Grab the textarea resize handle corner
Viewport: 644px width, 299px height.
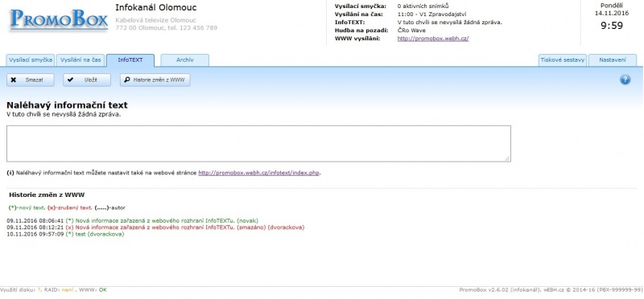tap(508, 158)
